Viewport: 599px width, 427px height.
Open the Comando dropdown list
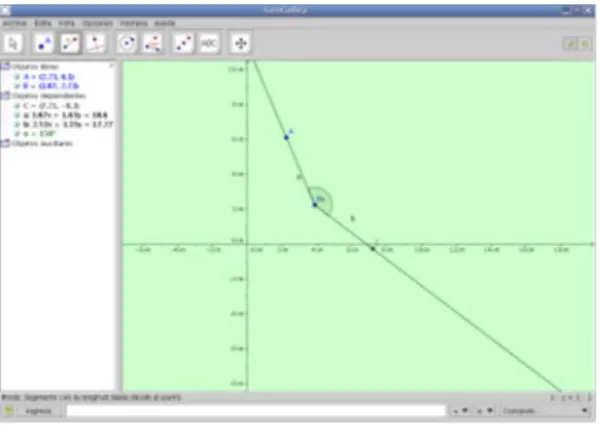pyautogui.click(x=545, y=411)
